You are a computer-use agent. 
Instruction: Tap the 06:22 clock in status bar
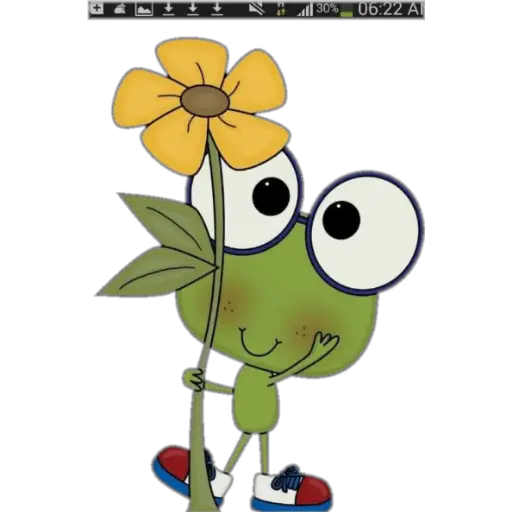click(380, 9)
